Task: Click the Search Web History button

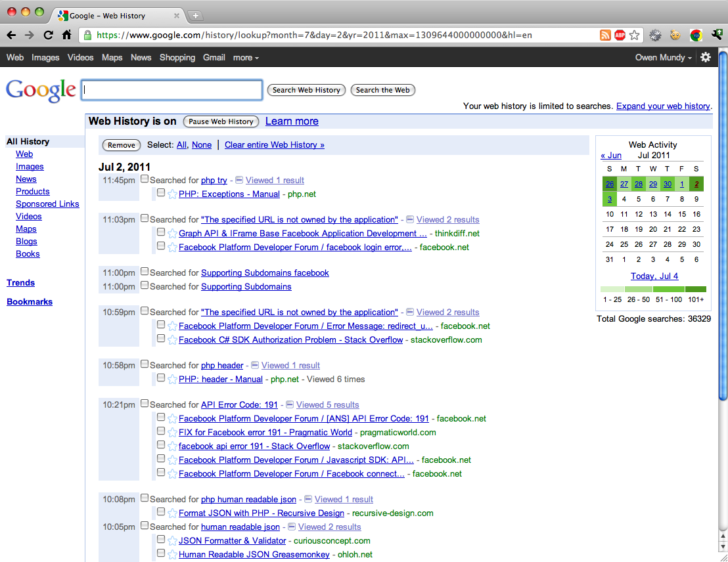Action: pyautogui.click(x=306, y=90)
